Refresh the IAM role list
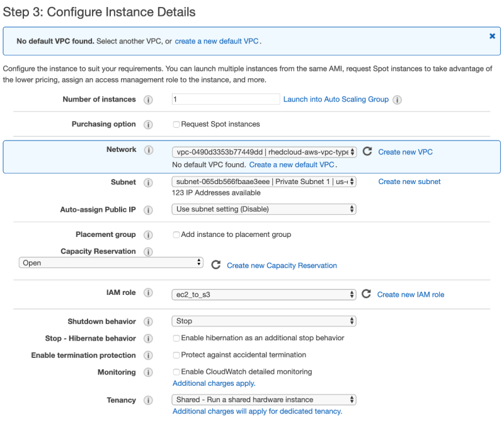The height and width of the screenshot is (421, 504). click(x=367, y=294)
